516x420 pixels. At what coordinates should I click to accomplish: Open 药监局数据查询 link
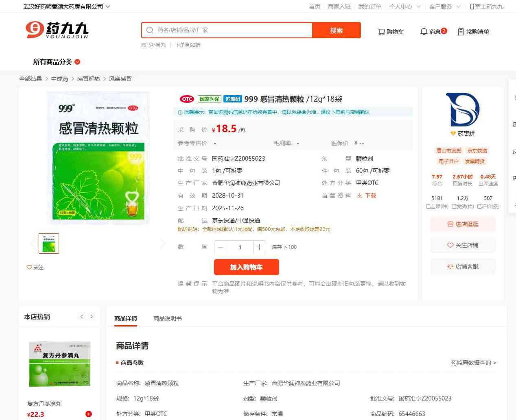[473, 363]
